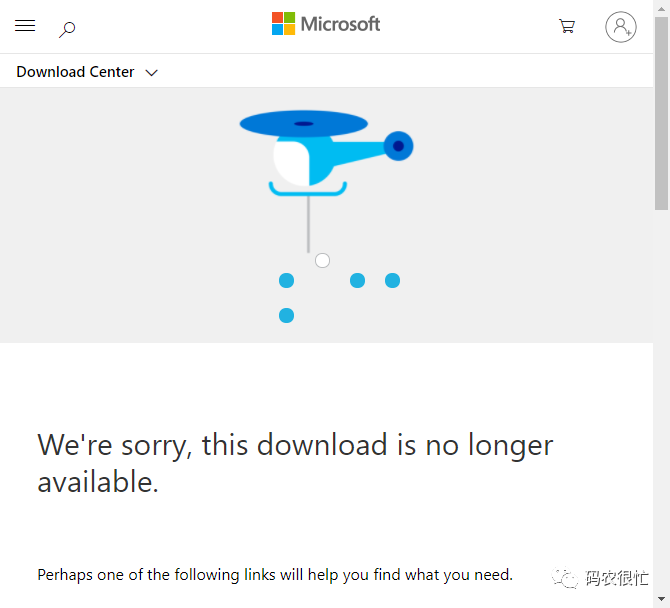Click the scrollbar up arrow

pos(661,8)
